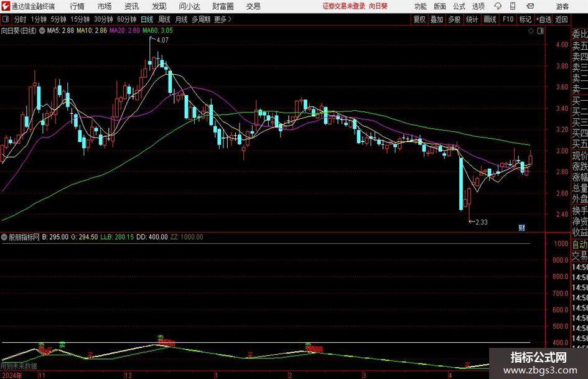Viewport: 588px width, 379px height.
Task: Switch to 60分钟 period tab
Action: coord(126,19)
